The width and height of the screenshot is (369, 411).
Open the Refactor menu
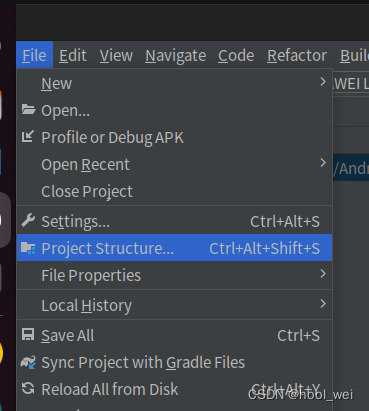[297, 55]
